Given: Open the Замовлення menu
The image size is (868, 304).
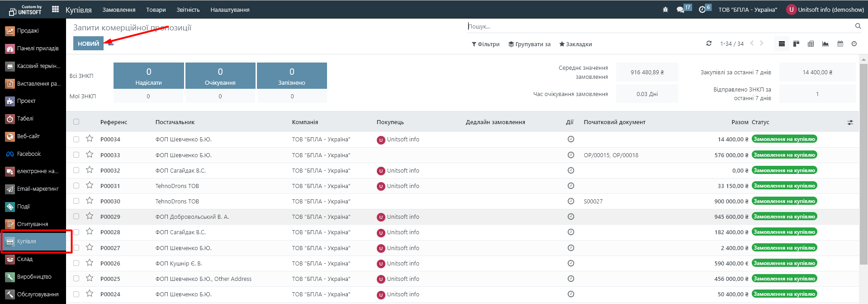Looking at the screenshot, I should (119, 10).
